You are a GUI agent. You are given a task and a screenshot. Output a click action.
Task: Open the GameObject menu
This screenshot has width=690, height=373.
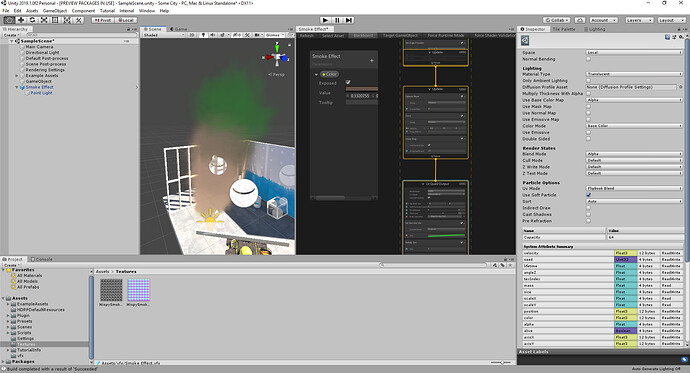click(55, 11)
